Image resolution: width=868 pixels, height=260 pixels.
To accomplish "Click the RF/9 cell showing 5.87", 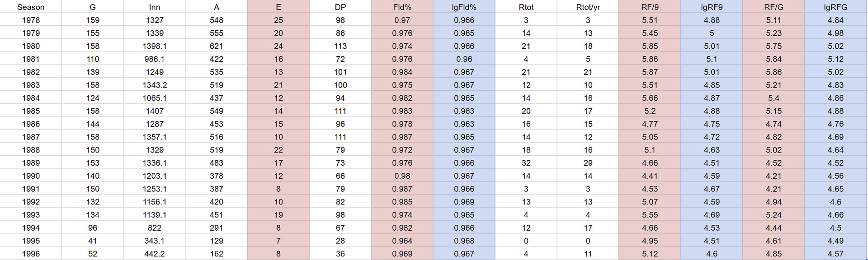I will pos(650,72).
